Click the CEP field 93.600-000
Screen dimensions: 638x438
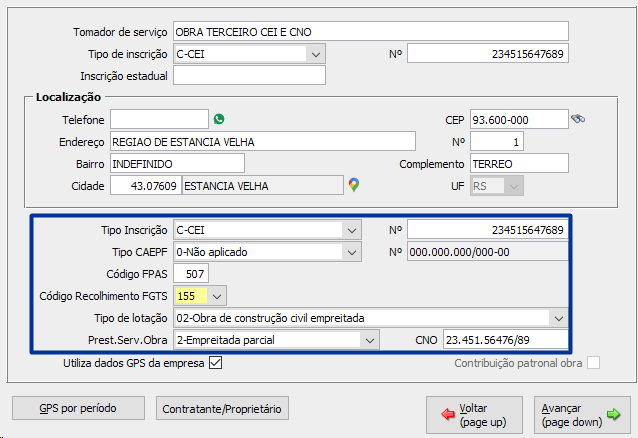[519, 119]
